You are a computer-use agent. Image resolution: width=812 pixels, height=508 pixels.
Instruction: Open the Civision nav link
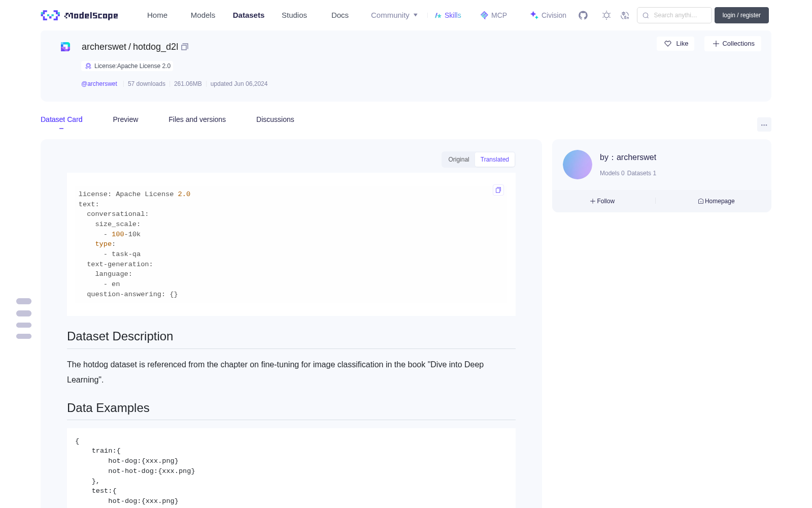(x=548, y=15)
